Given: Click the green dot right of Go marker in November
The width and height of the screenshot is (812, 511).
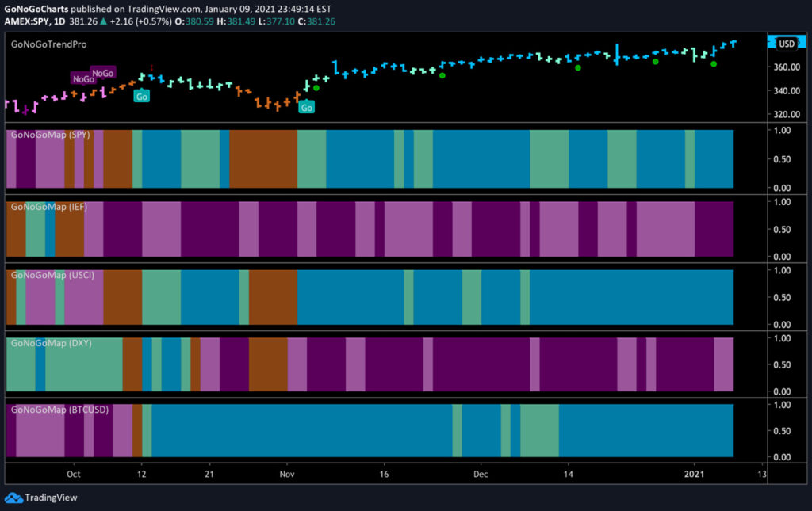Looking at the screenshot, I should click(316, 88).
